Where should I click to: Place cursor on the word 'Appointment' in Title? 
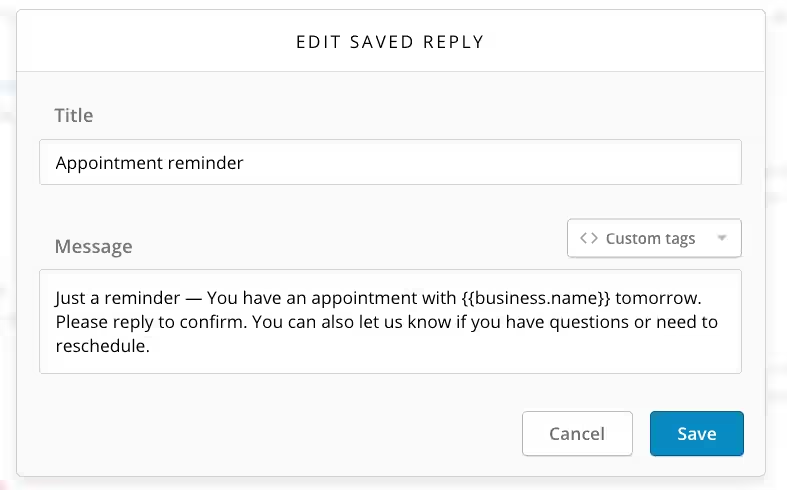(109, 163)
